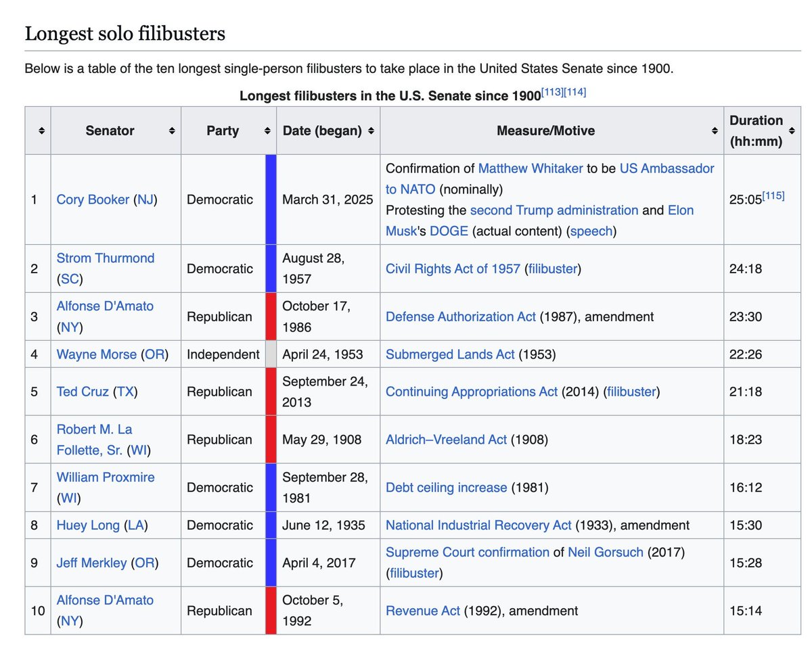The height and width of the screenshot is (648, 812).
Task: Select the date 'April 24, 1953'
Action: pos(323,354)
